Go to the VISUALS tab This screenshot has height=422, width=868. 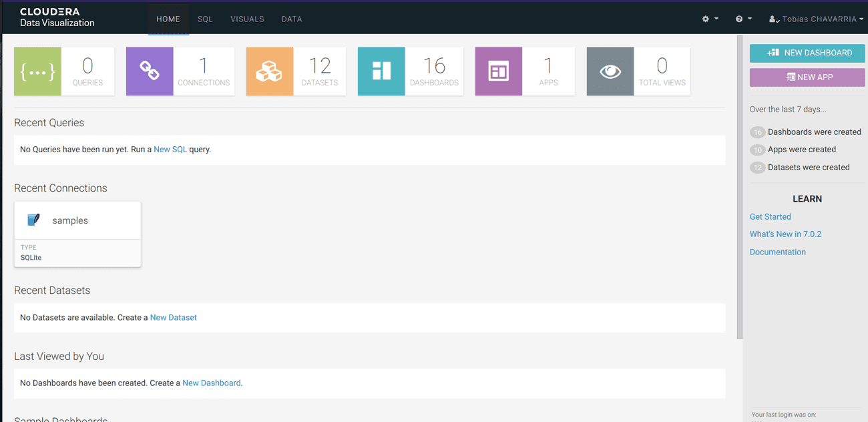click(247, 19)
